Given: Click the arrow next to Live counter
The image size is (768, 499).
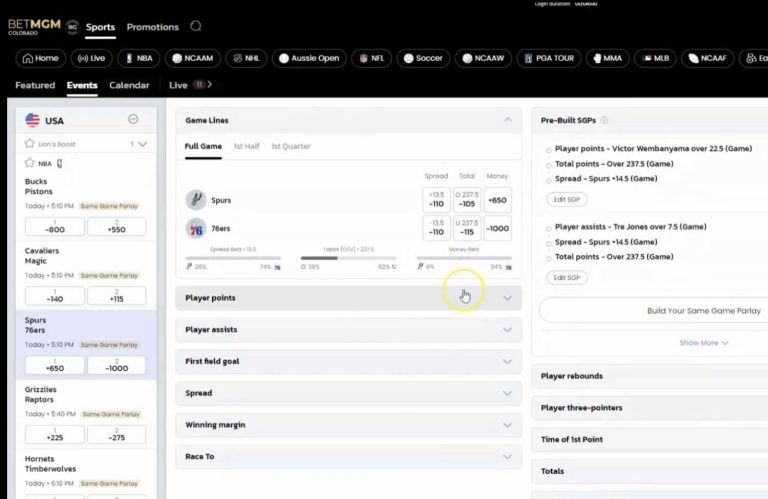Looking at the screenshot, I should (x=210, y=85).
